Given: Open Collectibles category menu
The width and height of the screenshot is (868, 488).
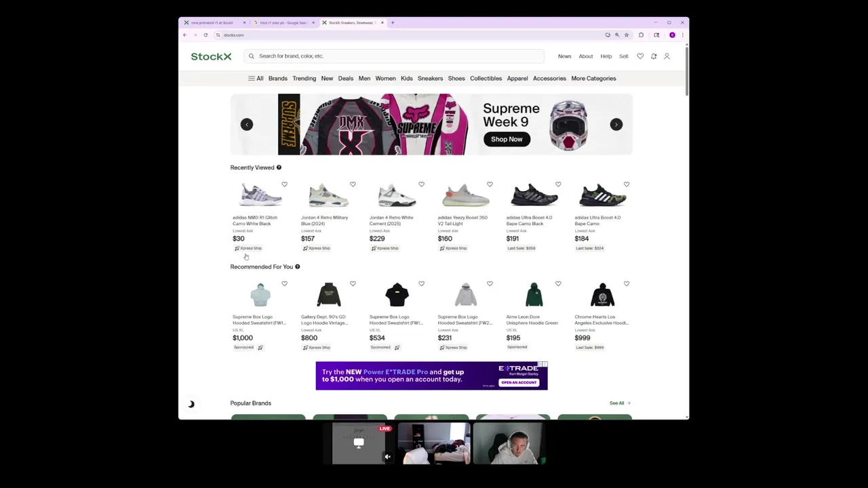Looking at the screenshot, I should [x=486, y=79].
